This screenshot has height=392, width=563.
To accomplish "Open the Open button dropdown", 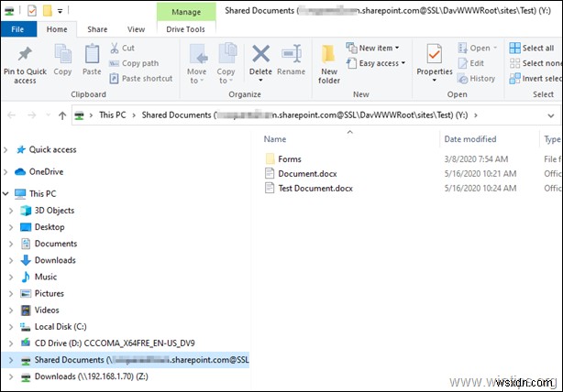I will 495,48.
